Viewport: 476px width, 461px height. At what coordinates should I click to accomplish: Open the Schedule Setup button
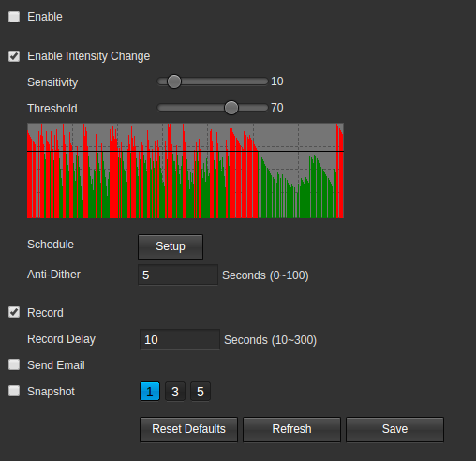click(x=171, y=246)
